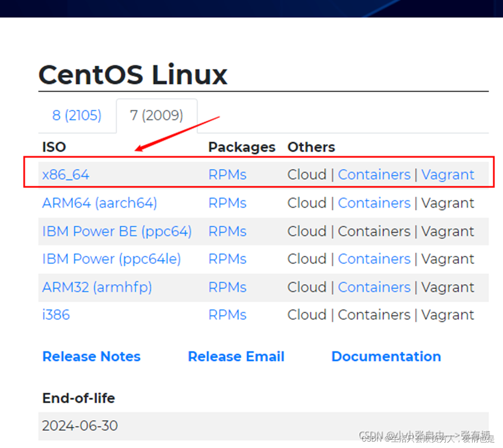This screenshot has height=448, width=503.
Task: Open the IBM Power BE (ppc64) link
Action: tap(116, 231)
